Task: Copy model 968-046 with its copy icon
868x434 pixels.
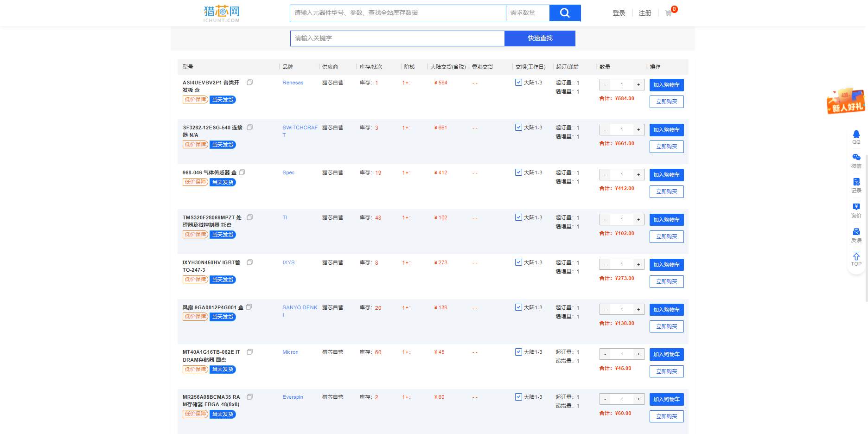Action: [x=242, y=172]
